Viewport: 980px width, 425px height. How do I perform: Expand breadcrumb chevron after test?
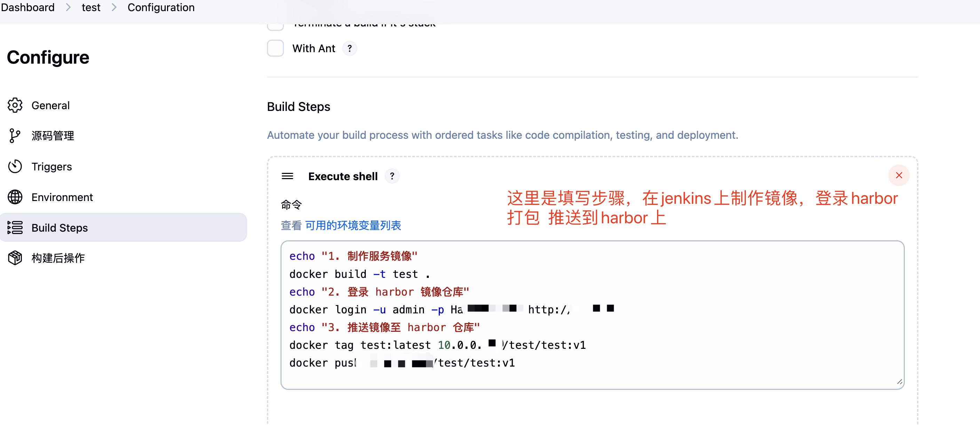pos(114,7)
